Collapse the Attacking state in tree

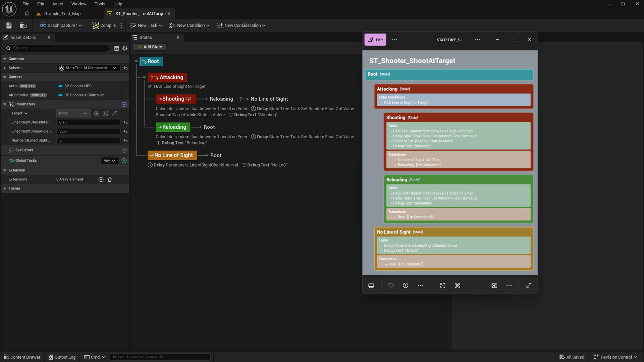click(144, 77)
